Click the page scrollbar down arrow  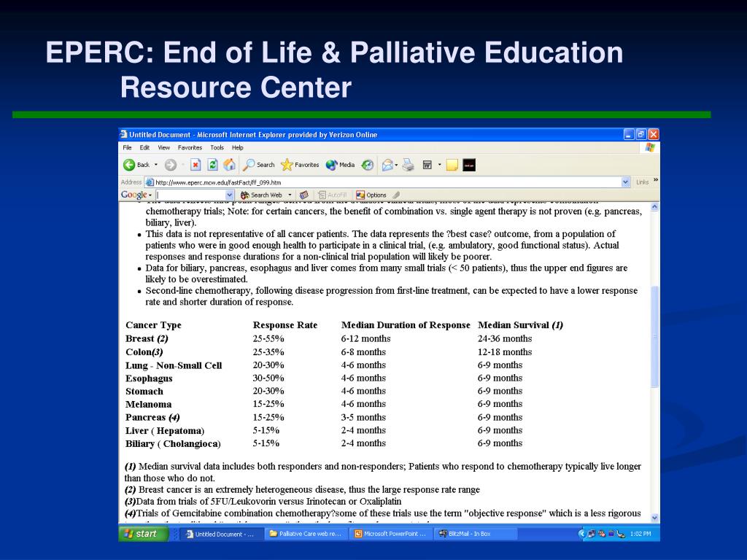(x=655, y=518)
